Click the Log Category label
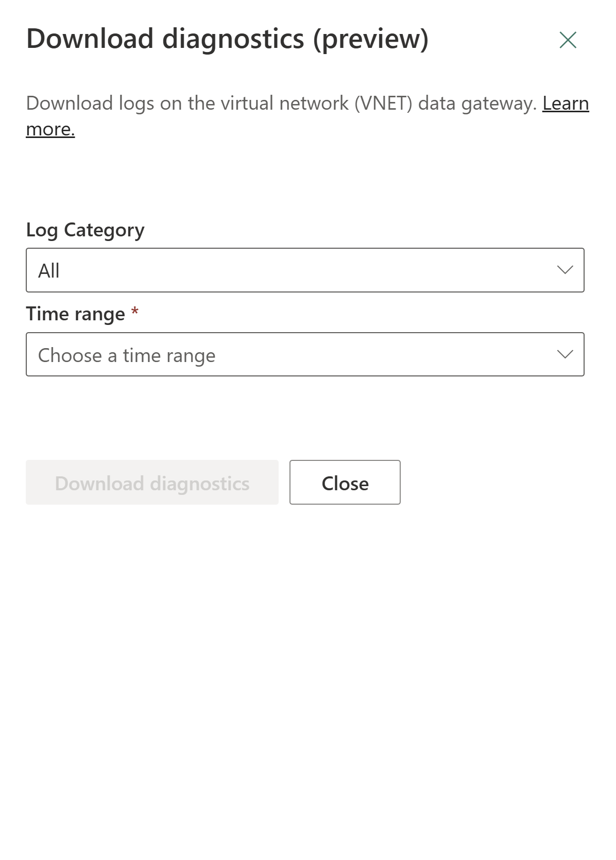 pos(85,230)
